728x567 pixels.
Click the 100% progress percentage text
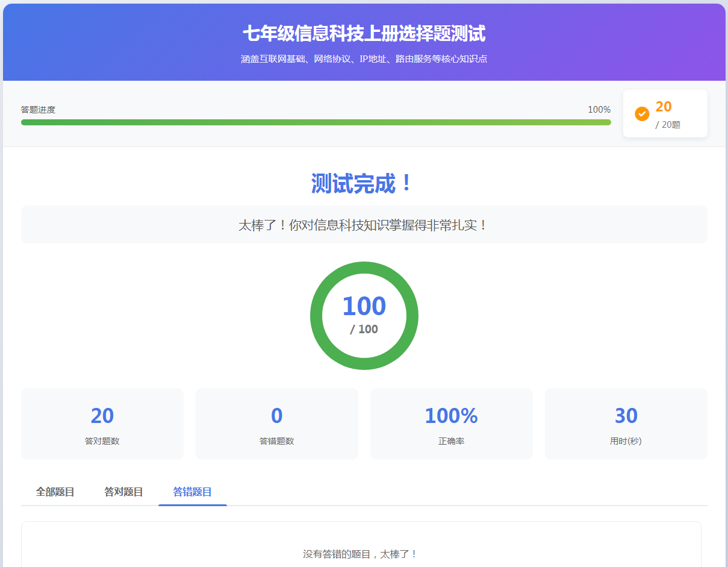click(599, 110)
